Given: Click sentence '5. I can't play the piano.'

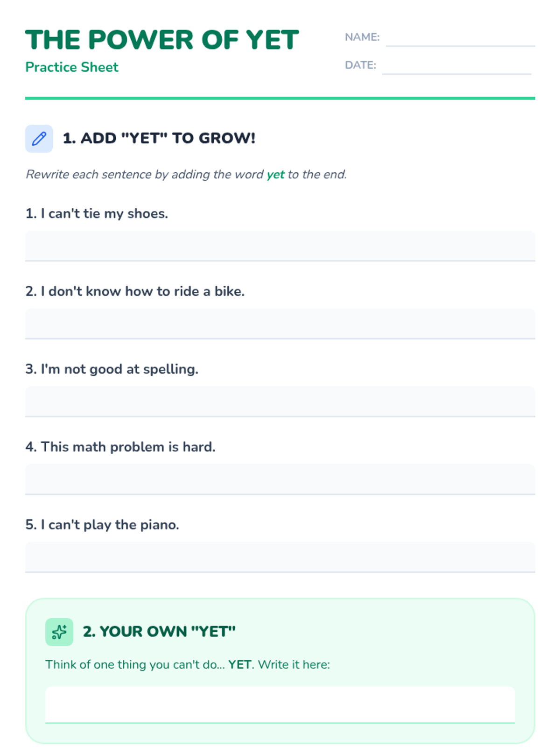Looking at the screenshot, I should pos(102,525).
